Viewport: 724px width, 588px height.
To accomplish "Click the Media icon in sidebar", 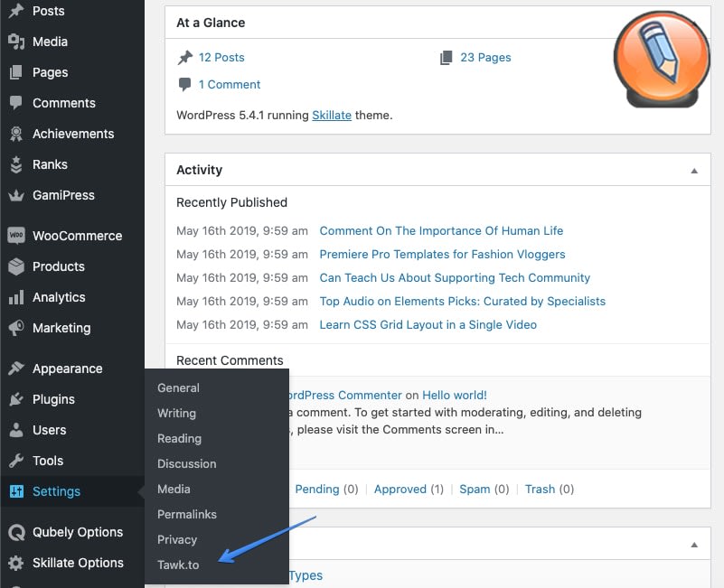I will [16, 42].
